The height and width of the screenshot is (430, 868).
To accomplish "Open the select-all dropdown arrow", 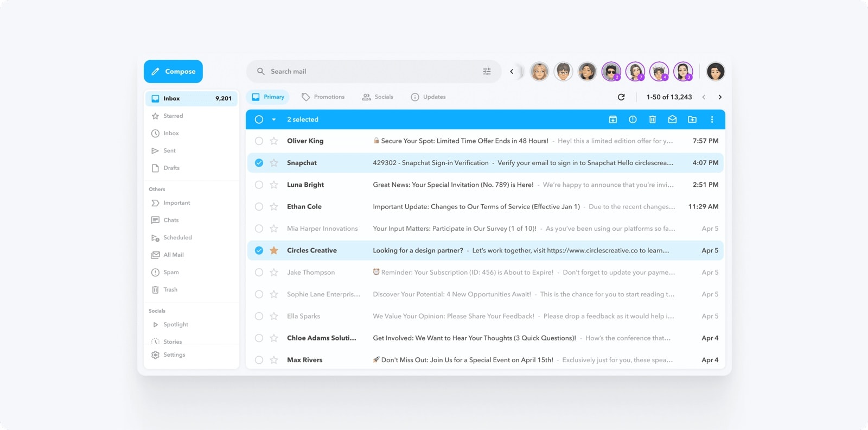I will tap(274, 119).
